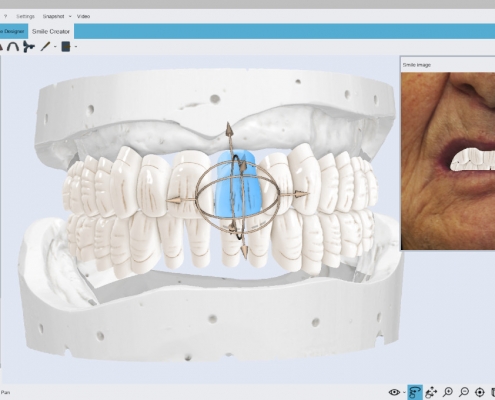
Task: Center the view using target icon
Action: [480, 392]
